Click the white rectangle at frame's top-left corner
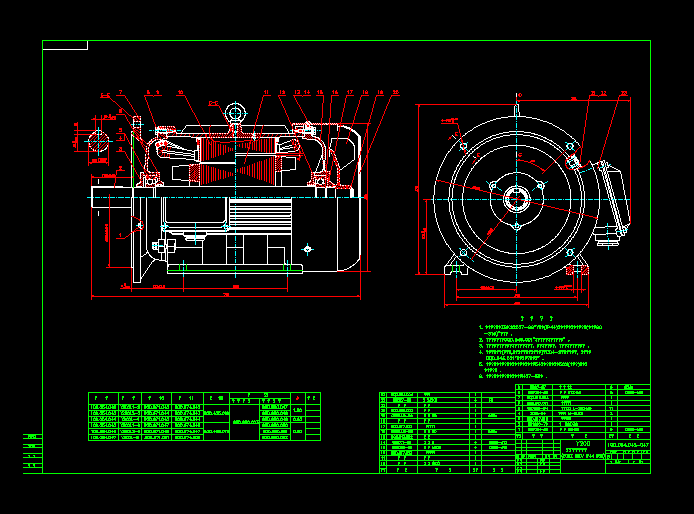 click(x=65, y=45)
